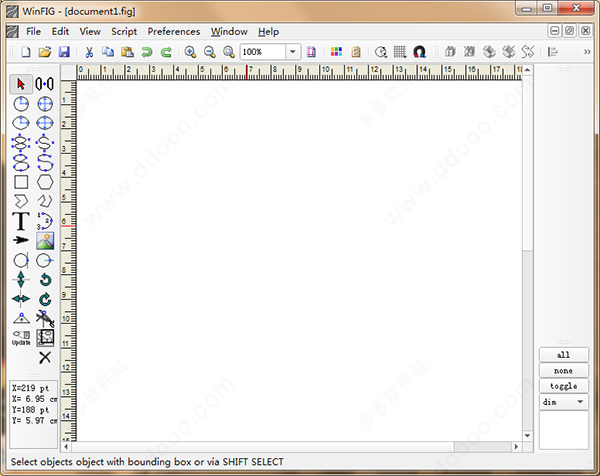Click the 'all' layers button
The height and width of the screenshot is (476, 600).
564,355
